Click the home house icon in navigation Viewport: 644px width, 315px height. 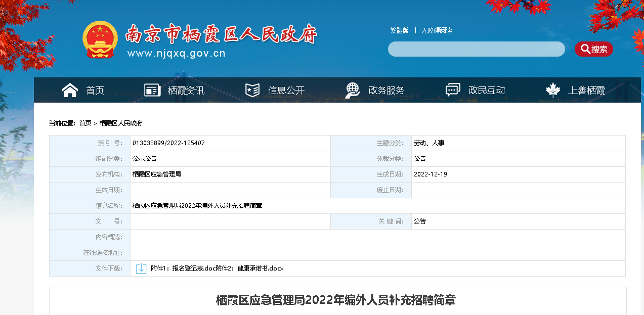point(70,90)
